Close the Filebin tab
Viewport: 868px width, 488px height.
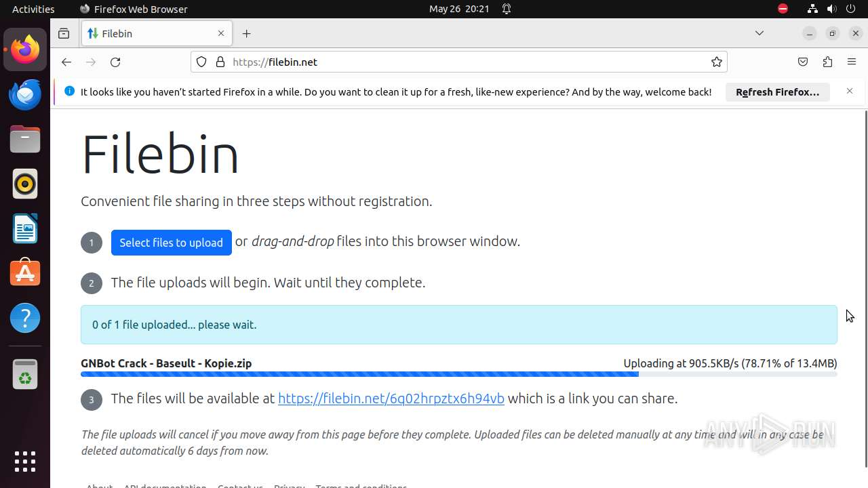coord(221,33)
